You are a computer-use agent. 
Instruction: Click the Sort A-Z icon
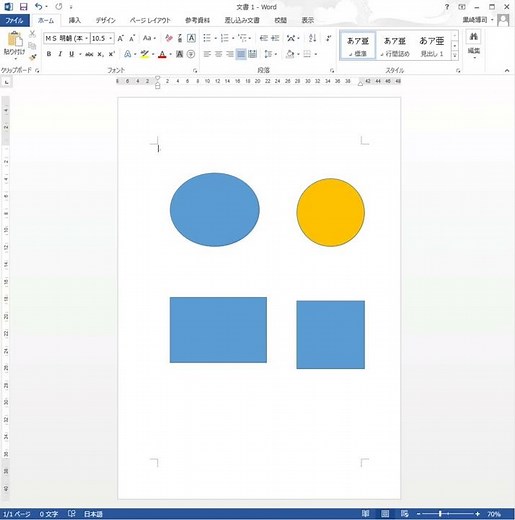(312, 38)
